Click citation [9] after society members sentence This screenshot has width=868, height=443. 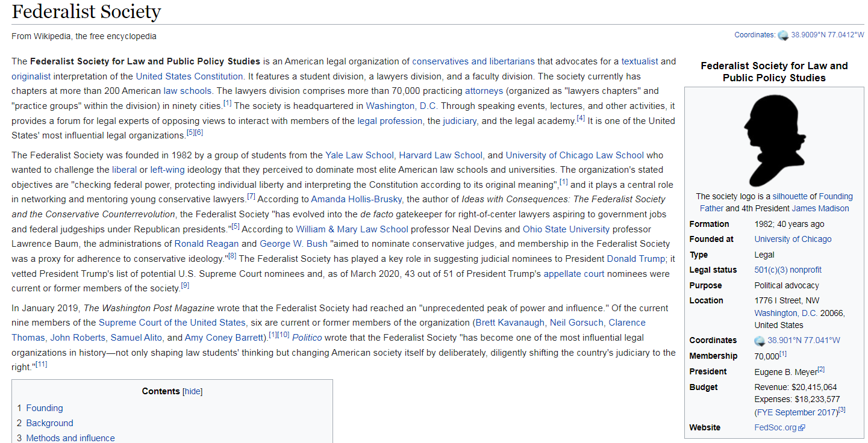tap(185, 285)
